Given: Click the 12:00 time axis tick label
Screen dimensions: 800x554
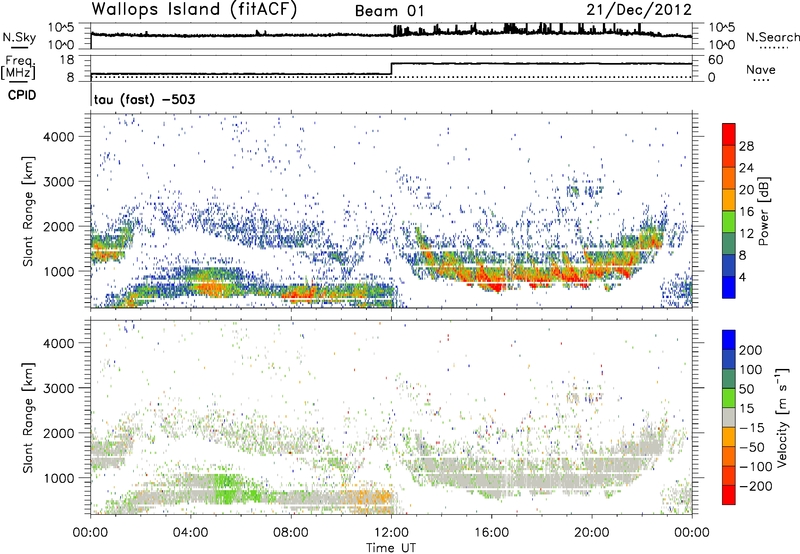Looking at the screenshot, I should point(391,533).
